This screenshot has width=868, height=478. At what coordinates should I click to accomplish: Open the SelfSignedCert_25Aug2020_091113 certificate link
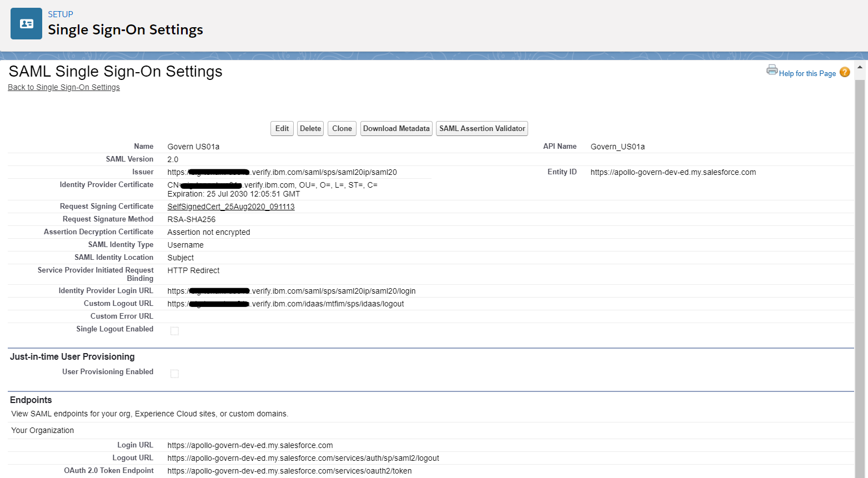tap(231, 207)
